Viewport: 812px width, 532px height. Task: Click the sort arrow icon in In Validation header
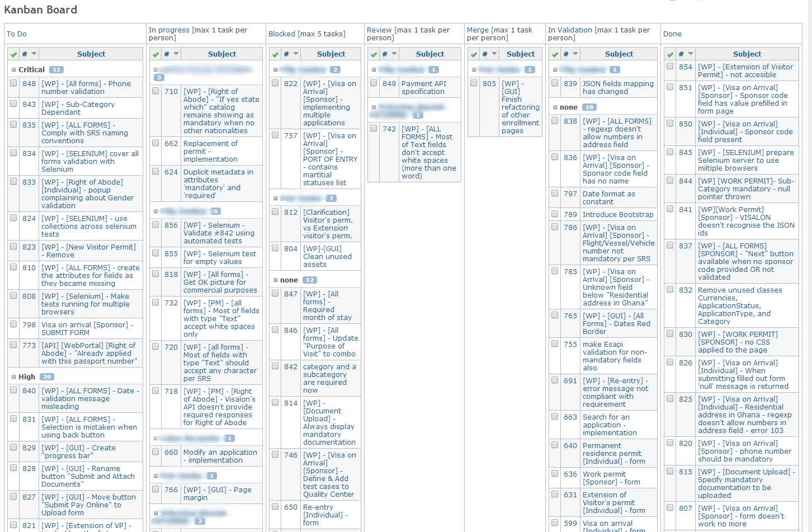(x=576, y=54)
